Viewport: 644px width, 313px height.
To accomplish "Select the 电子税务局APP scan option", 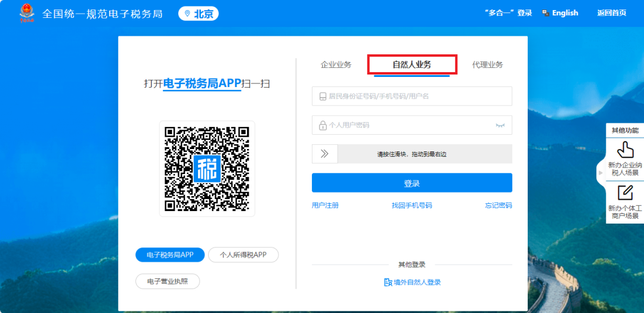I will pos(170,255).
